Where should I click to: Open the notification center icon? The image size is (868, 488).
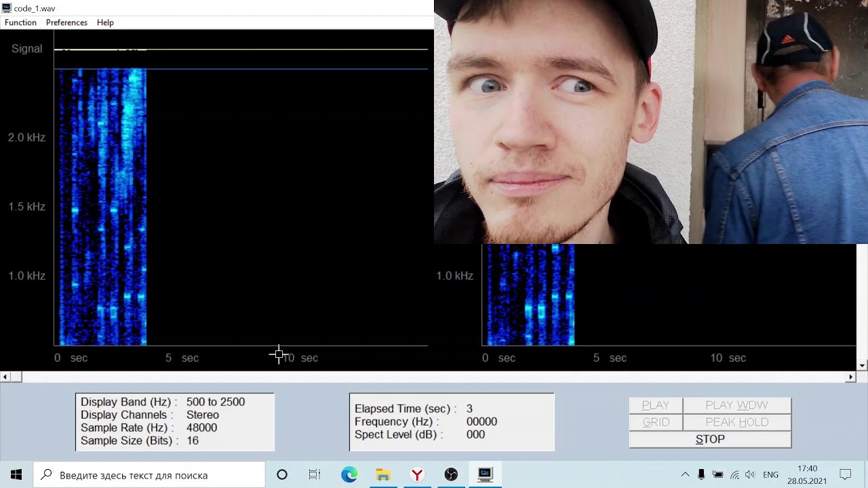point(846,475)
